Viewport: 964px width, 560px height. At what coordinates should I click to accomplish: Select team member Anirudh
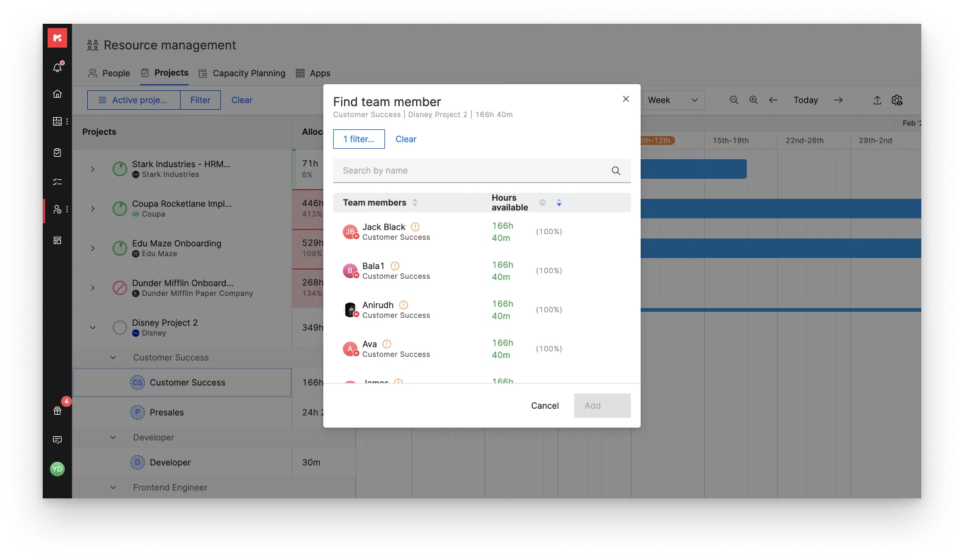click(x=482, y=310)
